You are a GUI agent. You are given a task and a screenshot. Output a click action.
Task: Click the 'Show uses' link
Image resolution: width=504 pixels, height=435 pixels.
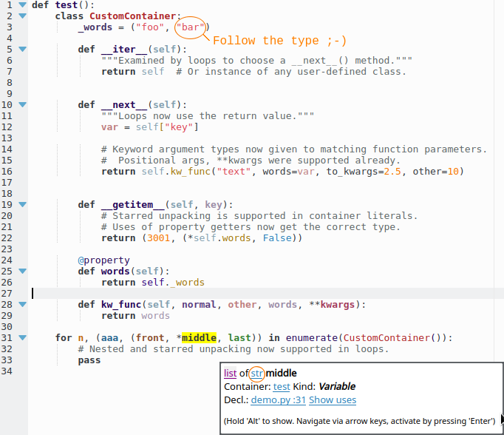pyautogui.click(x=333, y=400)
